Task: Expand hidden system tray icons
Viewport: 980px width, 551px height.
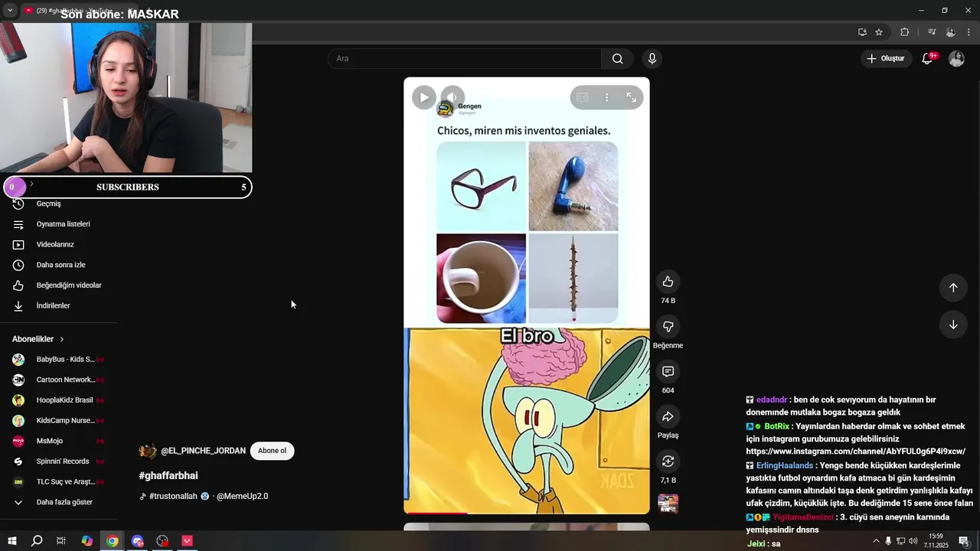Action: click(876, 541)
